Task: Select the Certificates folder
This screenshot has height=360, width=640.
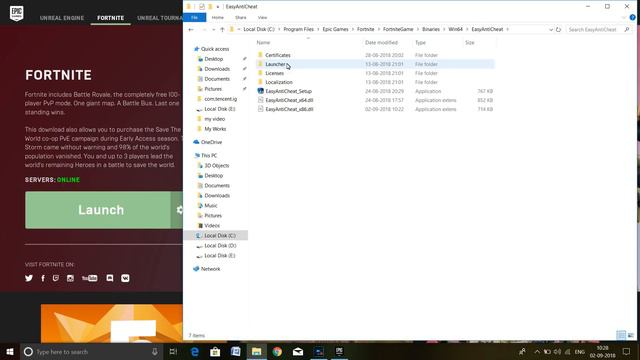Action: (x=278, y=55)
